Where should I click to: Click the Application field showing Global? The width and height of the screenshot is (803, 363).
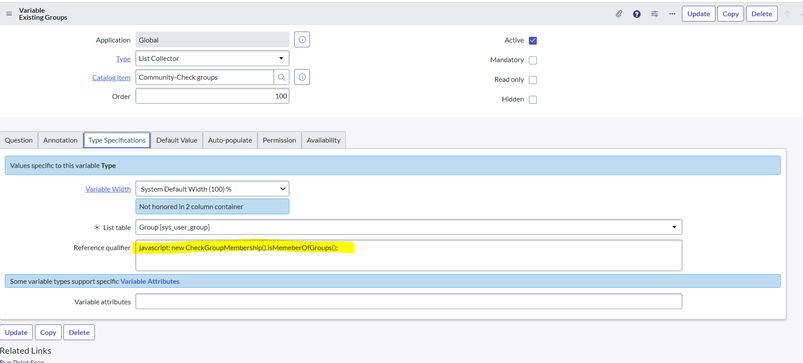pos(212,39)
